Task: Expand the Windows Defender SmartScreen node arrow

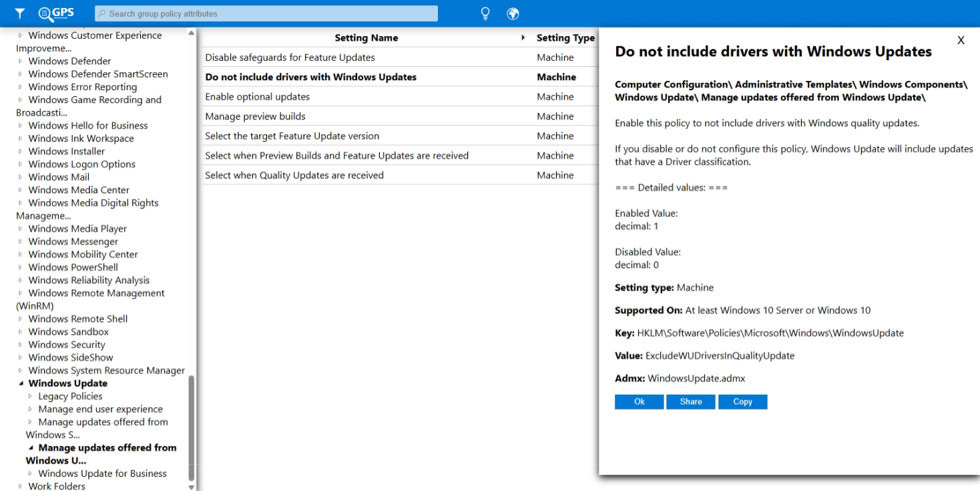Action: point(21,74)
